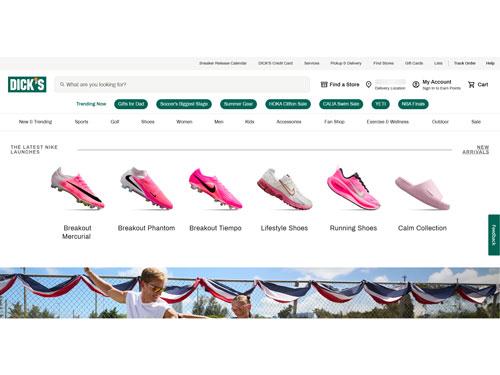Viewport: 500px width, 375px height.
Task: Open the Kids menu
Action: (x=249, y=122)
